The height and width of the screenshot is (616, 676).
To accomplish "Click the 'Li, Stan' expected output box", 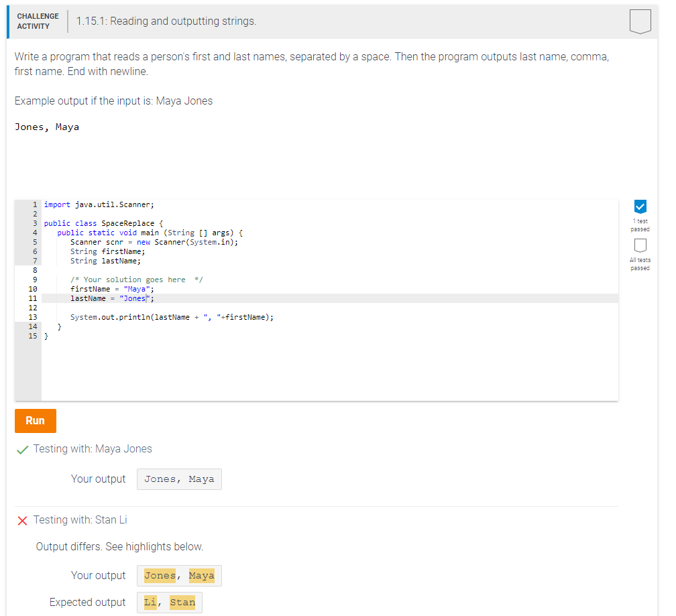I will pyautogui.click(x=170, y=603).
